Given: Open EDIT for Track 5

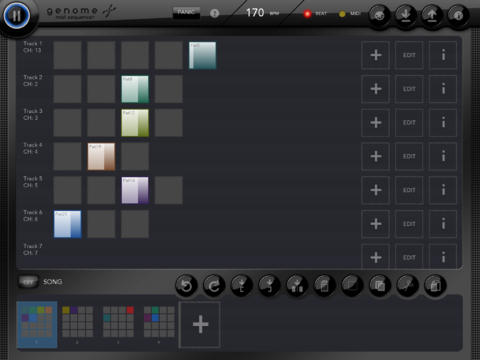Looking at the screenshot, I should click(x=409, y=190).
